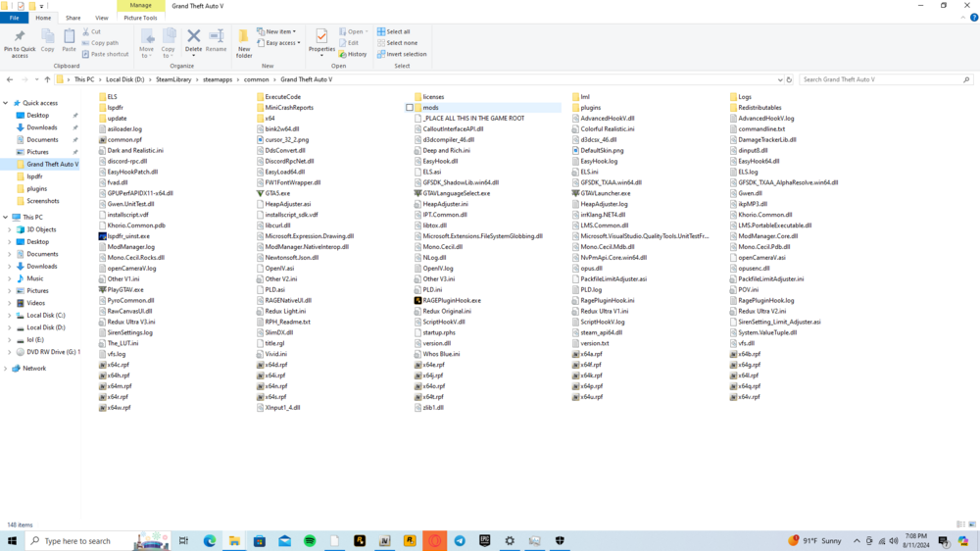Tick the checkbox next to mods folder

tap(410, 108)
